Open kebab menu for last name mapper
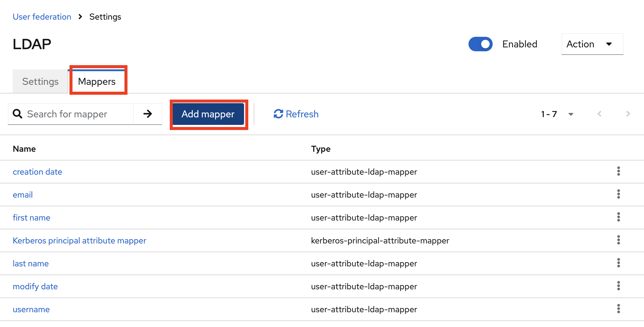The image size is (644, 327). pyautogui.click(x=618, y=263)
